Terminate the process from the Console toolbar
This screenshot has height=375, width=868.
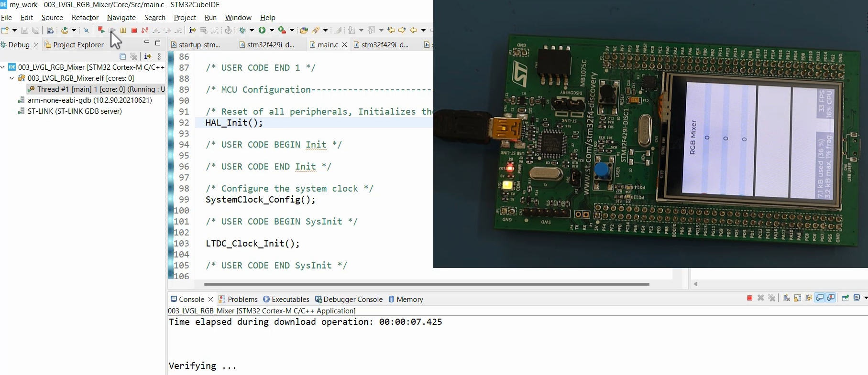749,298
